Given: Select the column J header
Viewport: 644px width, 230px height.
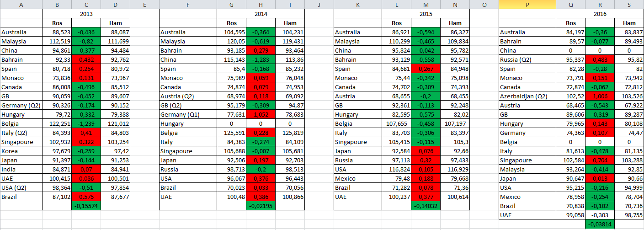Looking at the screenshot, I should tap(319, 5).
